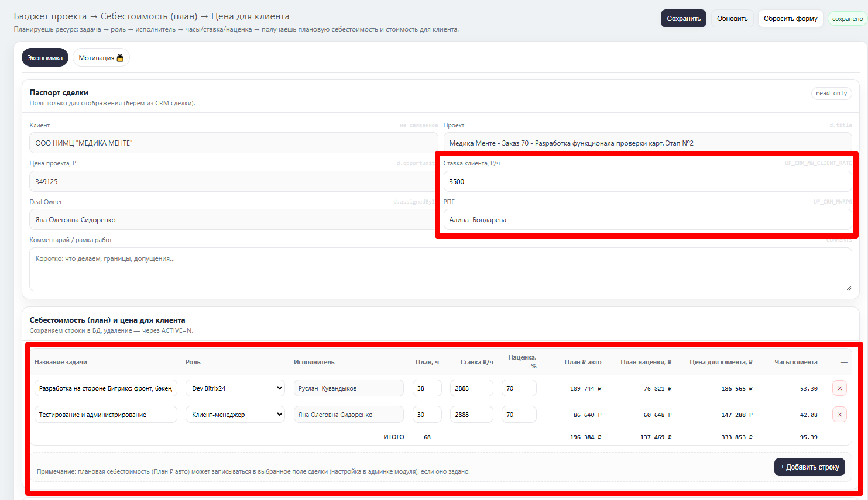Reset form with Сбросить форму
This screenshot has width=868, height=500.
[x=790, y=19]
